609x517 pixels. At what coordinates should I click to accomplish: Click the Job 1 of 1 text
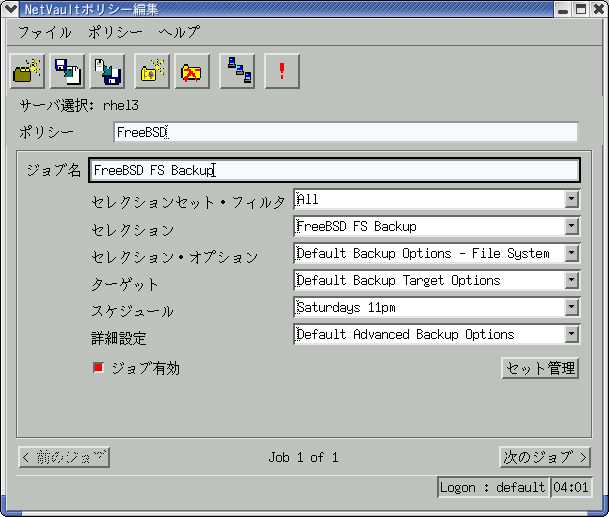(x=303, y=457)
